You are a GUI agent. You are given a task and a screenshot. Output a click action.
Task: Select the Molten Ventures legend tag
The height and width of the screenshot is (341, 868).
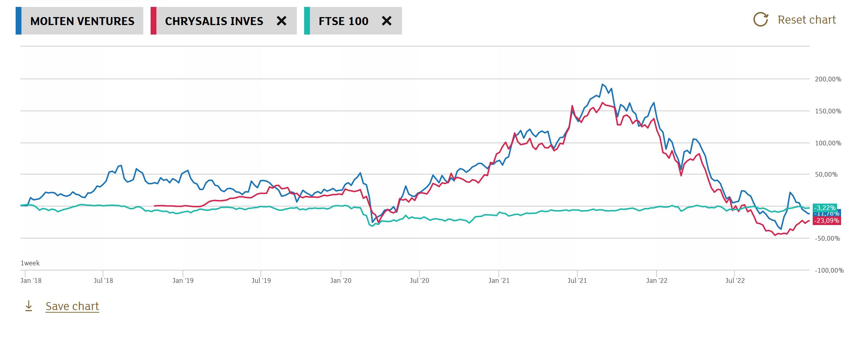click(x=82, y=21)
